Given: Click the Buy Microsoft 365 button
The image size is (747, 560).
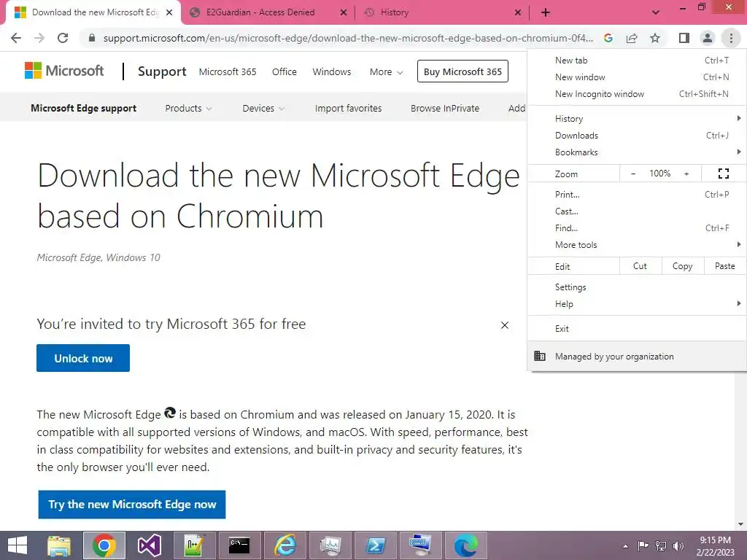Looking at the screenshot, I should point(462,71).
